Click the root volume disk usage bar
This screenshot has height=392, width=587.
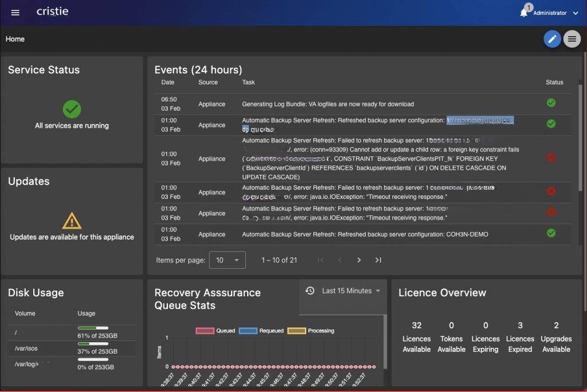click(93, 328)
